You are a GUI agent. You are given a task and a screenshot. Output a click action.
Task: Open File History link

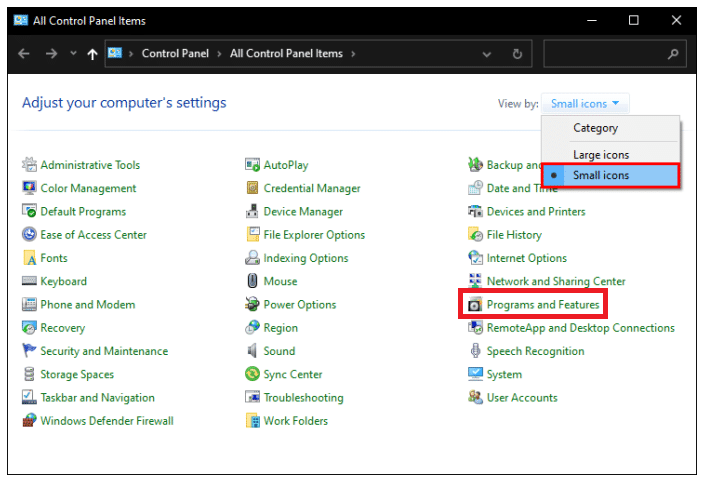514,235
